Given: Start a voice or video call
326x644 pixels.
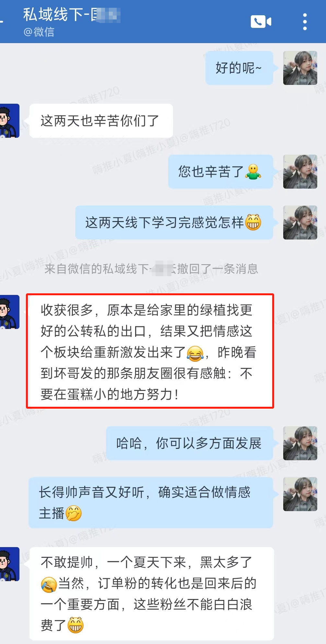Looking at the screenshot, I should pyautogui.click(x=261, y=22).
